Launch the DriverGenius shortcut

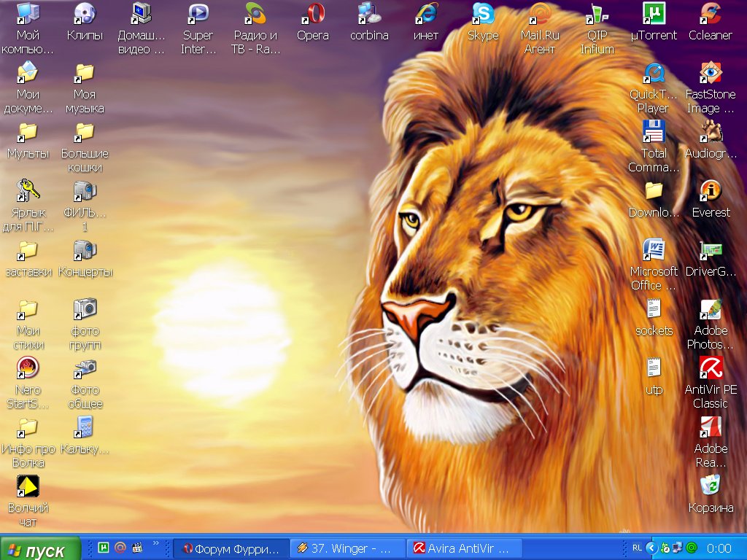711,249
